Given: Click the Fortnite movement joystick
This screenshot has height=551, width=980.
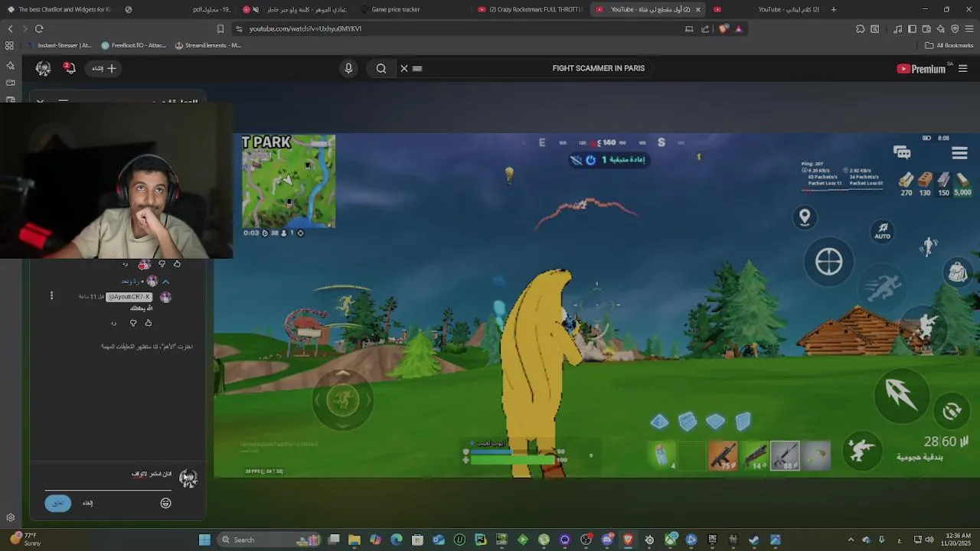Looking at the screenshot, I should pyautogui.click(x=343, y=399).
